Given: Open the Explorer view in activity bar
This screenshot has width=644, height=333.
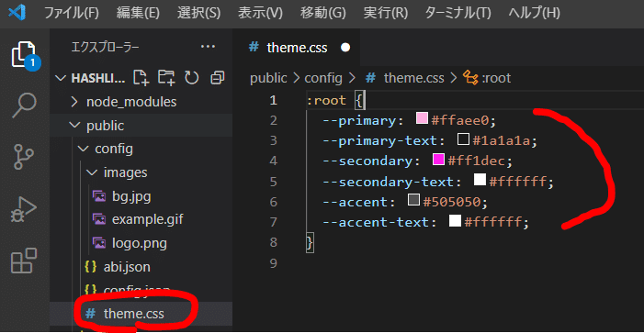Looking at the screenshot, I should click(25, 55).
